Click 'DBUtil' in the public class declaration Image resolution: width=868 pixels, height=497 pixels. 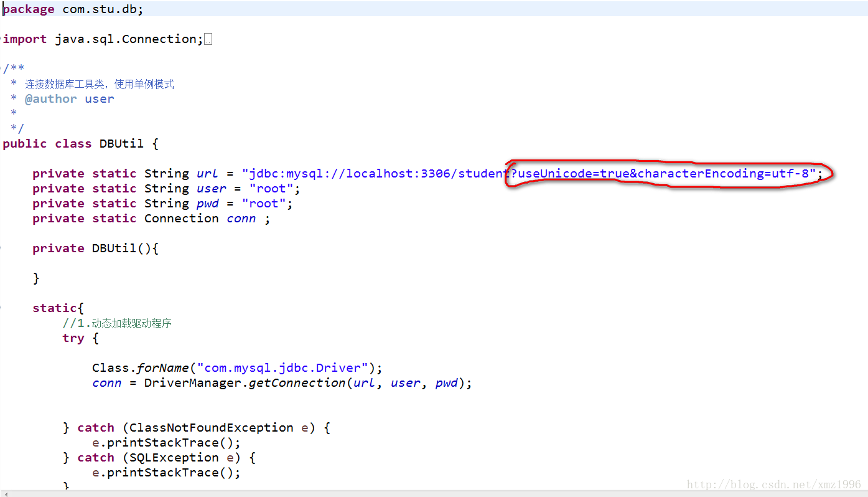pos(122,144)
